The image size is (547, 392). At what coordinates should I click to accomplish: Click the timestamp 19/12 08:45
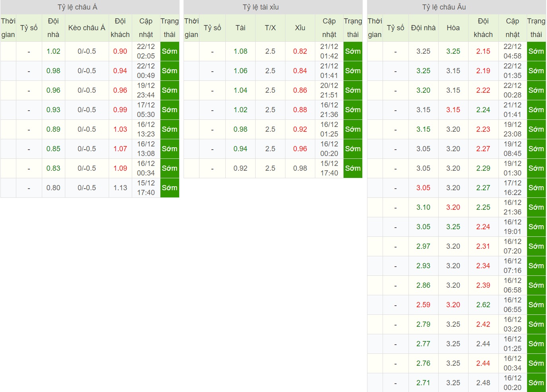(x=512, y=149)
